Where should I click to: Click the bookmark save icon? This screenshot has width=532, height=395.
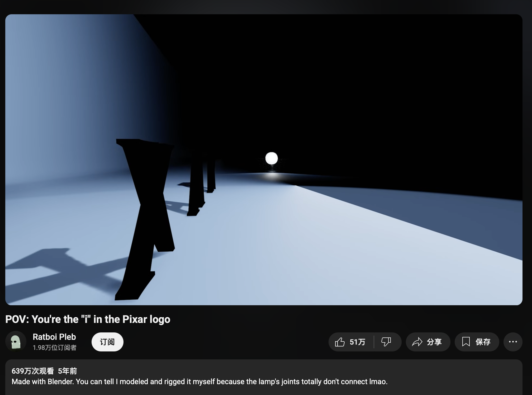[466, 342]
